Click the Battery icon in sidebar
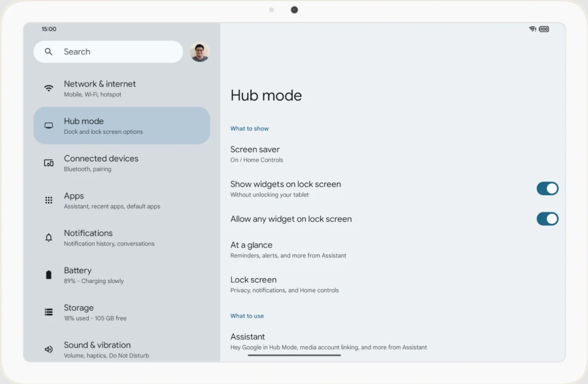This screenshot has height=384, width=588. point(49,275)
